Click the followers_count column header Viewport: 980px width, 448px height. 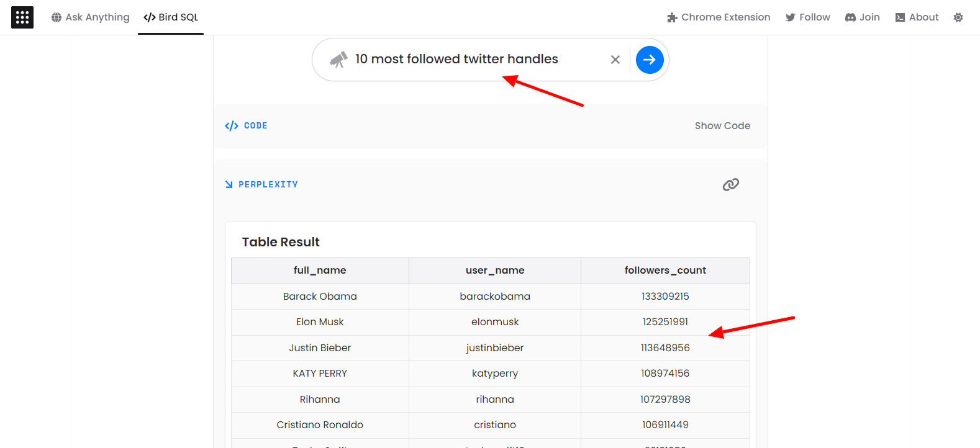[x=665, y=271]
